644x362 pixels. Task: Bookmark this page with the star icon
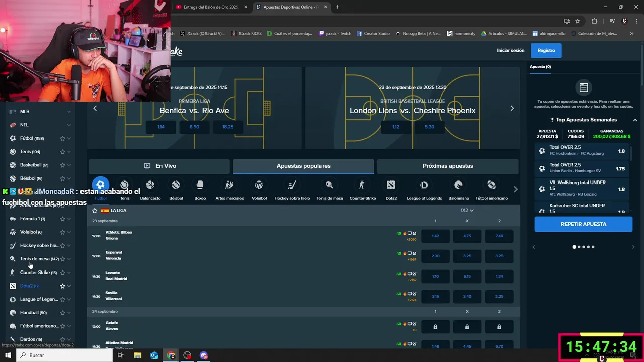[578, 21]
